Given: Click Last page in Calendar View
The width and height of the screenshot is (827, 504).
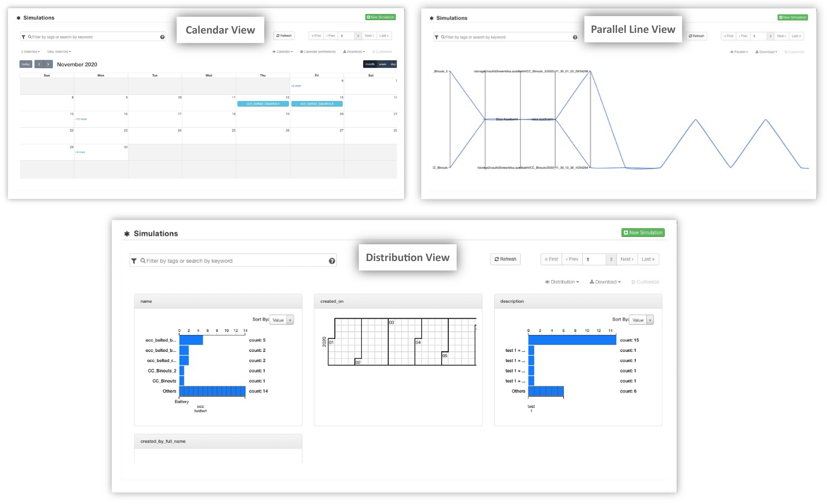Looking at the screenshot, I should point(384,36).
